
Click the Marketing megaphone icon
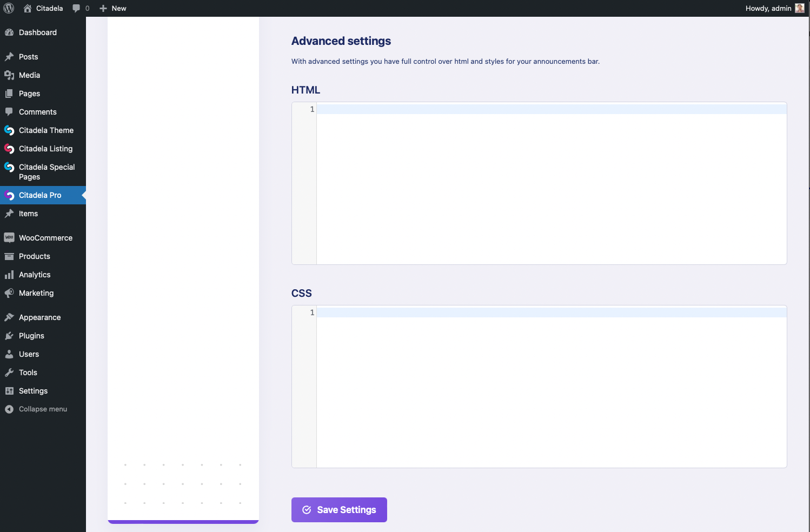click(x=9, y=293)
